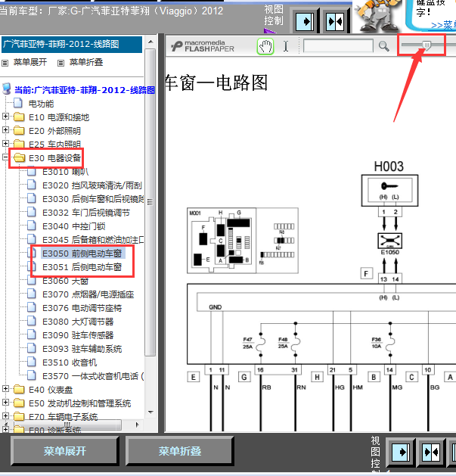Open E3076 电动调节座椅 diagram
This screenshot has height=476, width=456.
(82, 308)
